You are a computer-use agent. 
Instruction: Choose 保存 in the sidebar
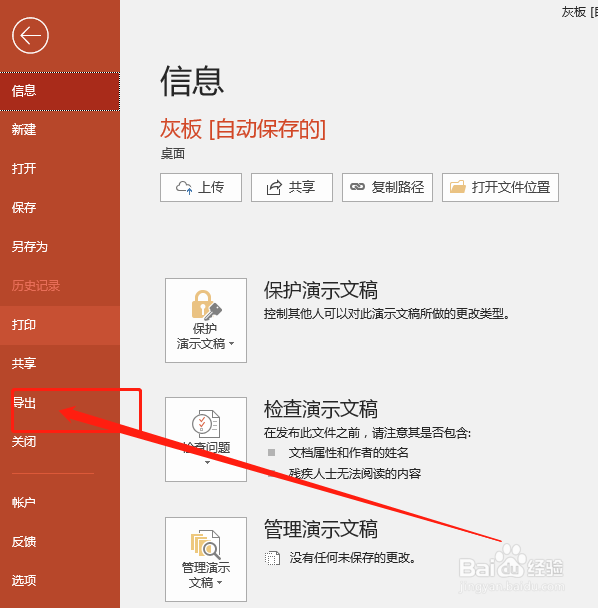pos(60,208)
